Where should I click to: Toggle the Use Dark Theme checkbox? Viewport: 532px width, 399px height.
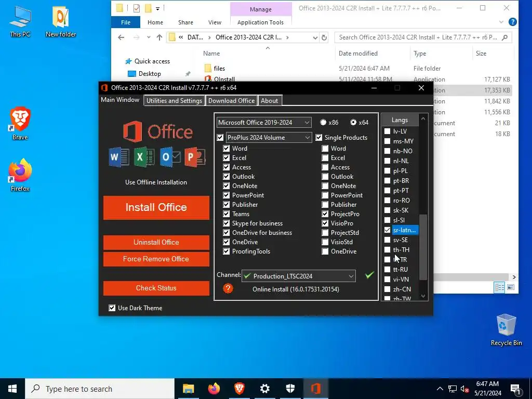tap(112, 308)
